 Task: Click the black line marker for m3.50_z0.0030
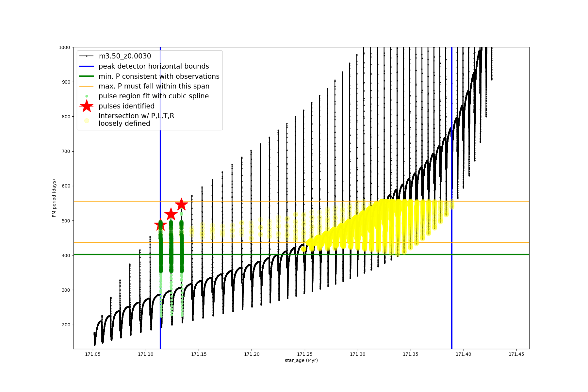pos(87,56)
